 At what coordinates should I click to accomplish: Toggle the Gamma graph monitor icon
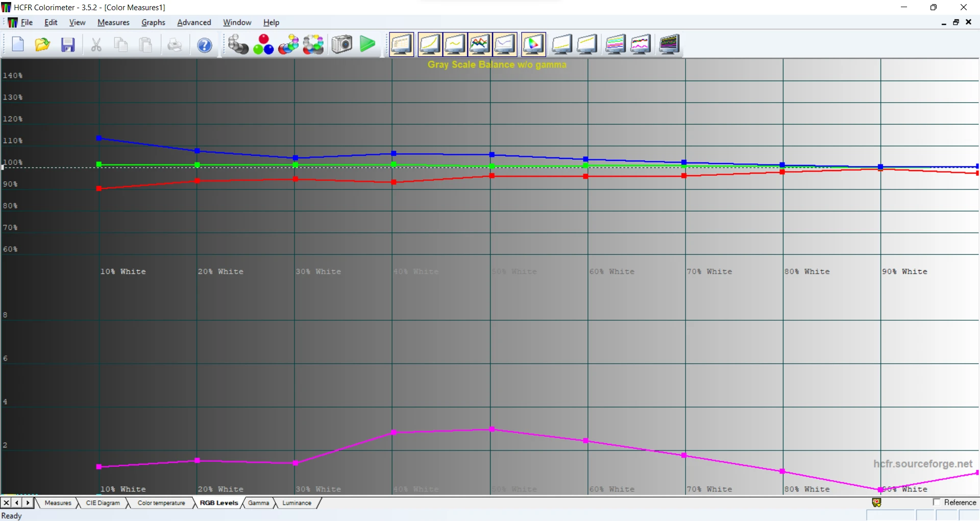[x=455, y=44]
